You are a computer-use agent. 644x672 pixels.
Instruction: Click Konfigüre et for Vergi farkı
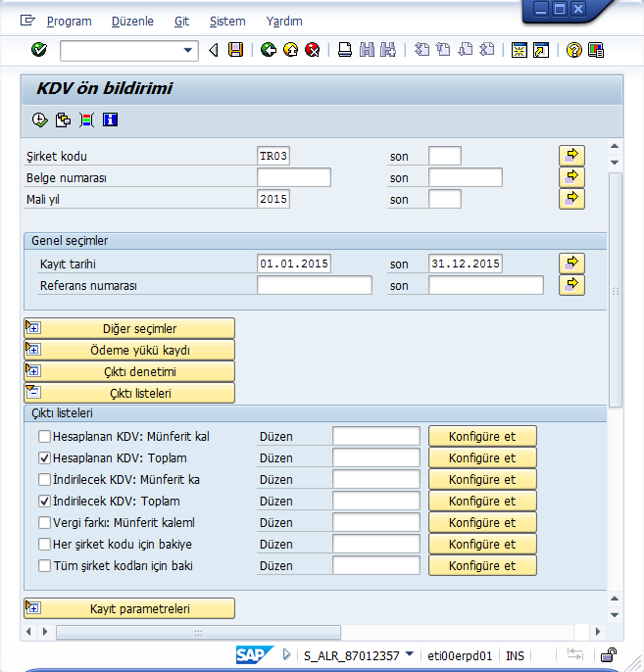[x=482, y=522]
